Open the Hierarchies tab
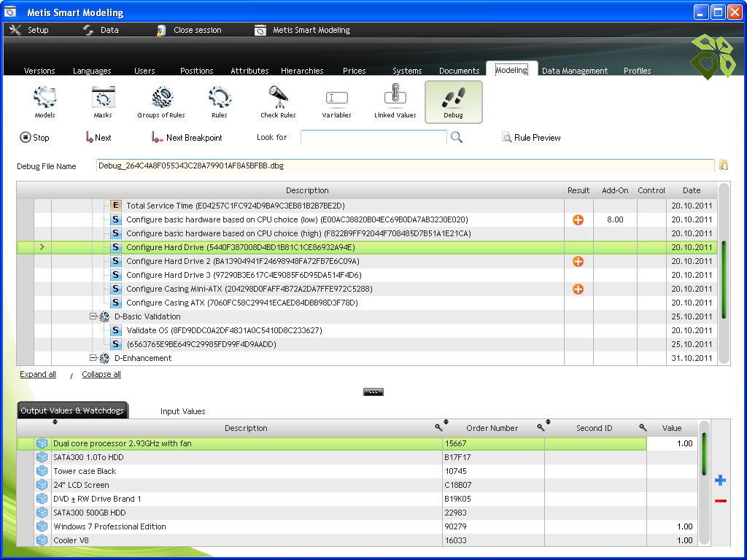This screenshot has height=560, width=747. 302,71
